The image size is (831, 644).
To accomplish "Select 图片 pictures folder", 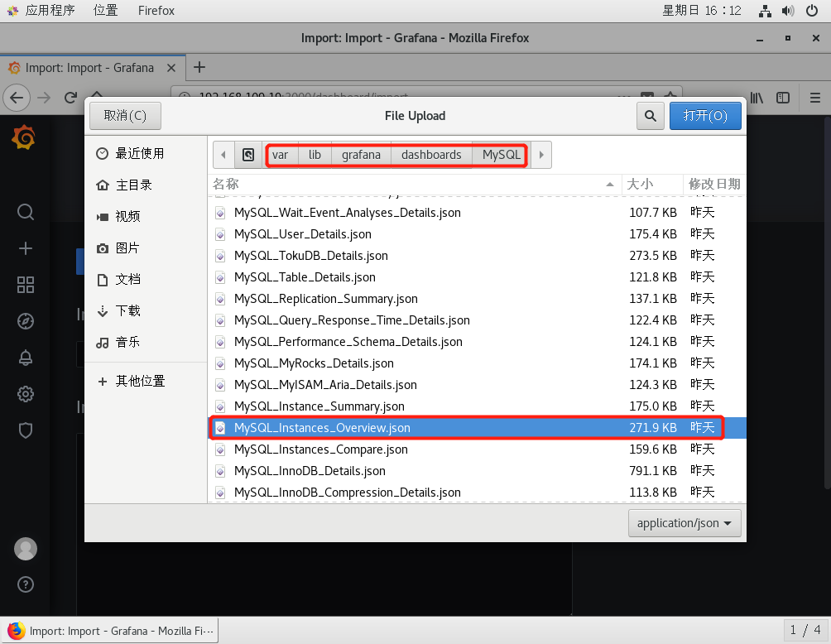I will 146,248.
